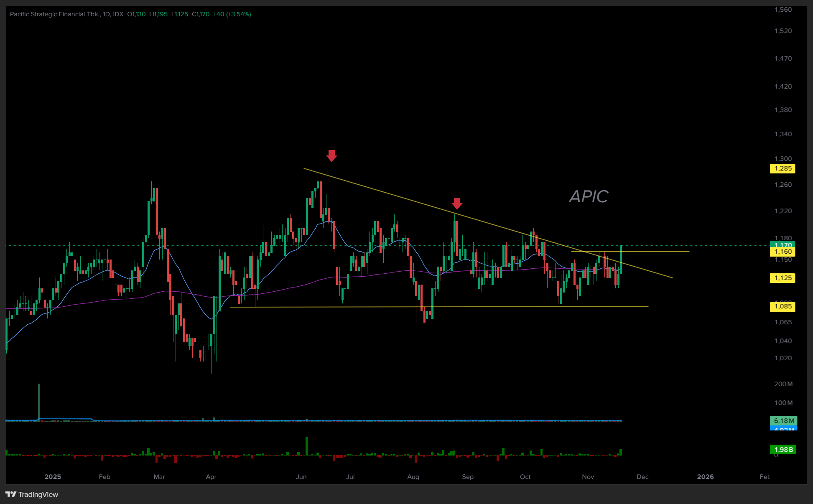Click the first red down arrow above June peak
813x504 pixels.
(x=331, y=156)
